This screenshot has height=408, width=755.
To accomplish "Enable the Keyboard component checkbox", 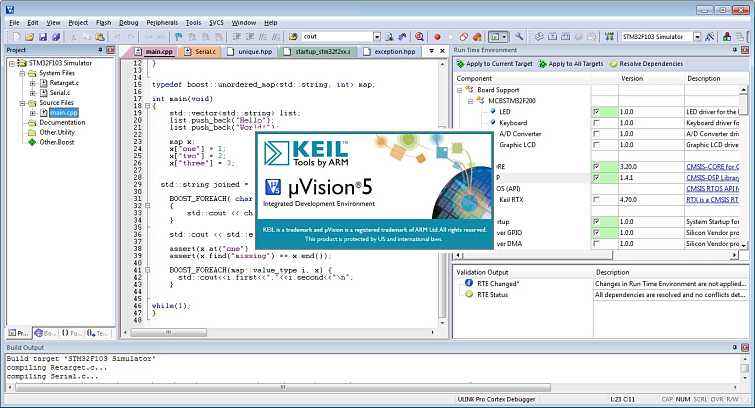I will (x=597, y=123).
